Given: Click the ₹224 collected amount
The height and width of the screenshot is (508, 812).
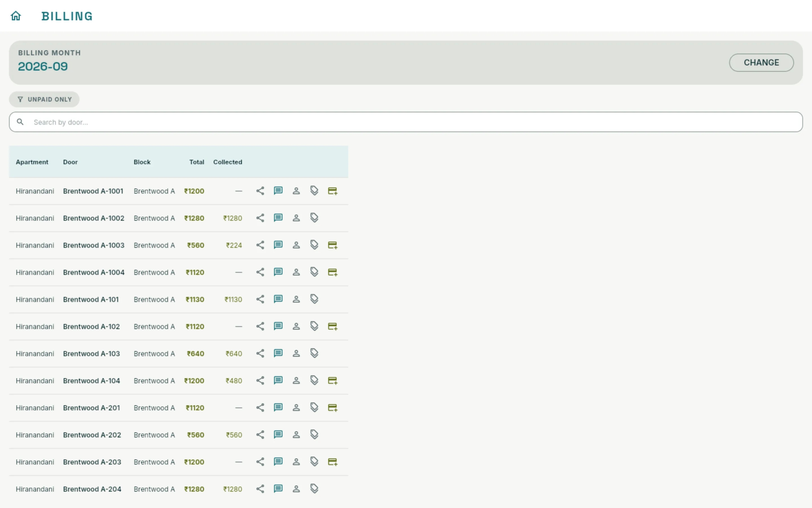Looking at the screenshot, I should 234,245.
